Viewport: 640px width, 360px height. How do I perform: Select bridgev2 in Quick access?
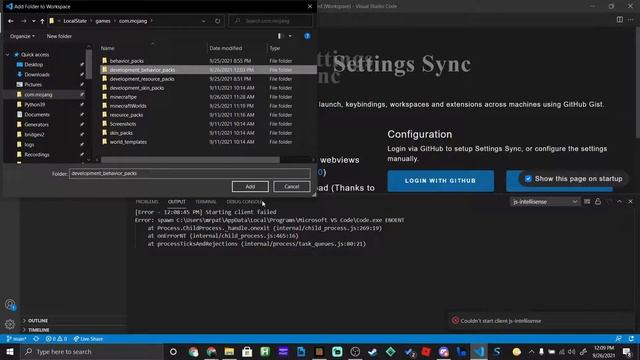(34, 135)
